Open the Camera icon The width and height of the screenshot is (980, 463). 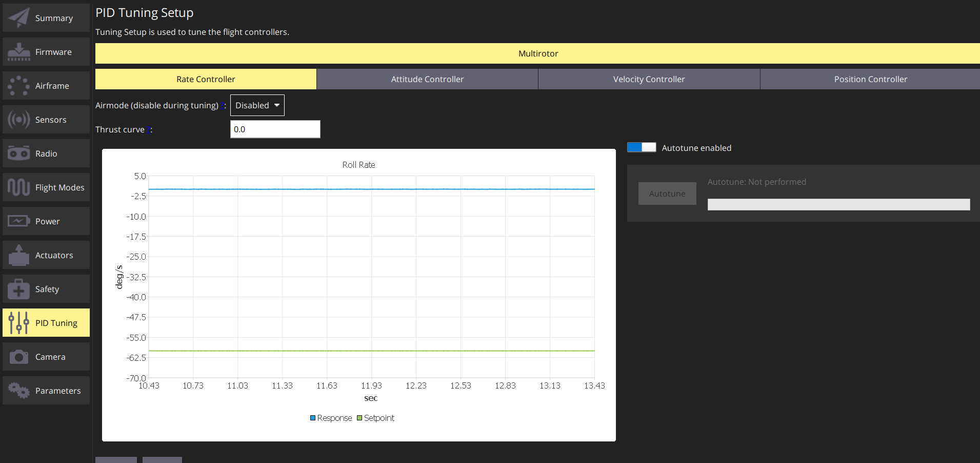(19, 357)
